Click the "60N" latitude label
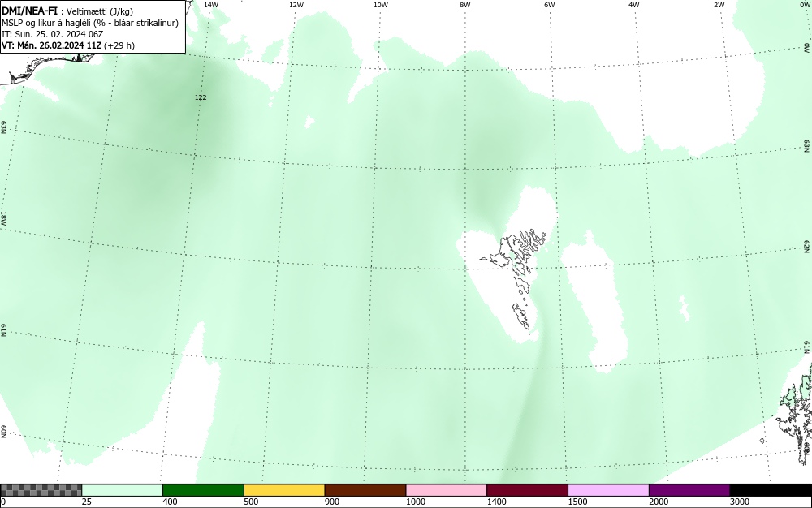 point(3,432)
